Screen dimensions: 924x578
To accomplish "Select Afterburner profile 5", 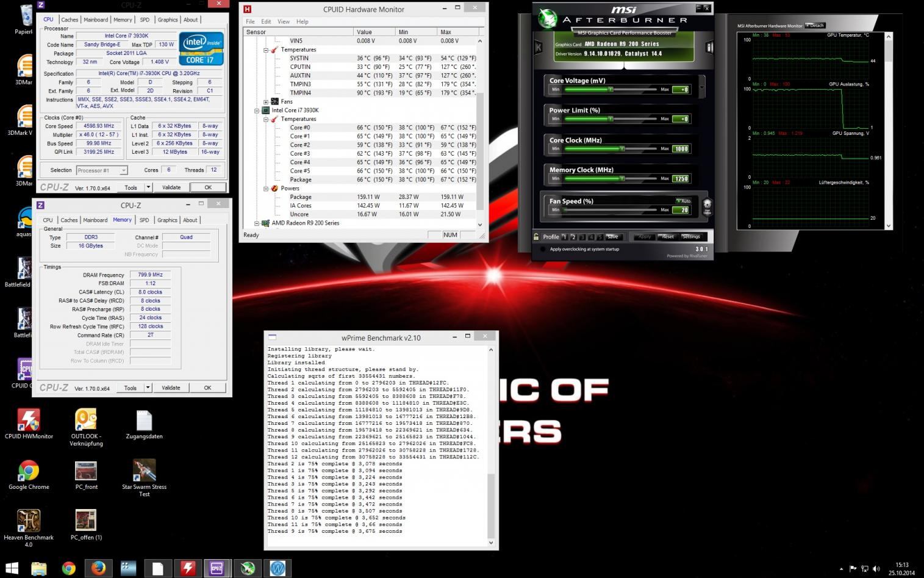I will pyautogui.click(x=600, y=237).
